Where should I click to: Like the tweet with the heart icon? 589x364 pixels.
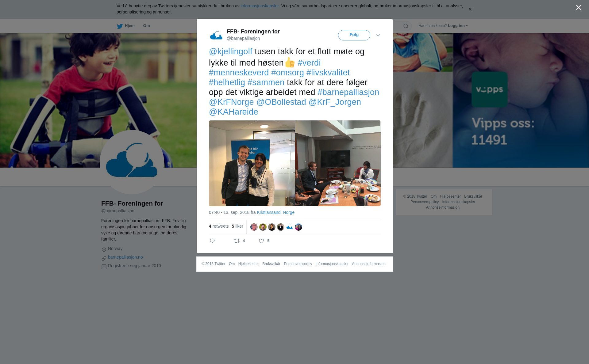tap(261, 241)
